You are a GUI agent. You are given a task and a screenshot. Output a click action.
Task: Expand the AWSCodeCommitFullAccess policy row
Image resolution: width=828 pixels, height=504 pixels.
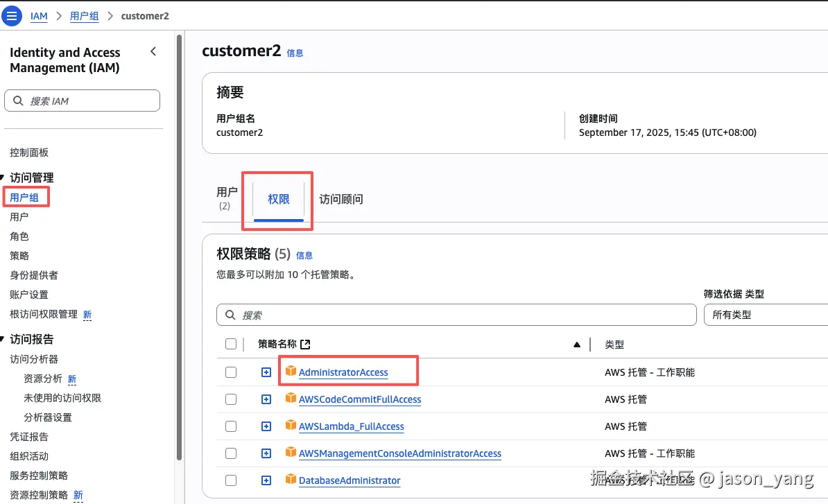click(x=266, y=399)
